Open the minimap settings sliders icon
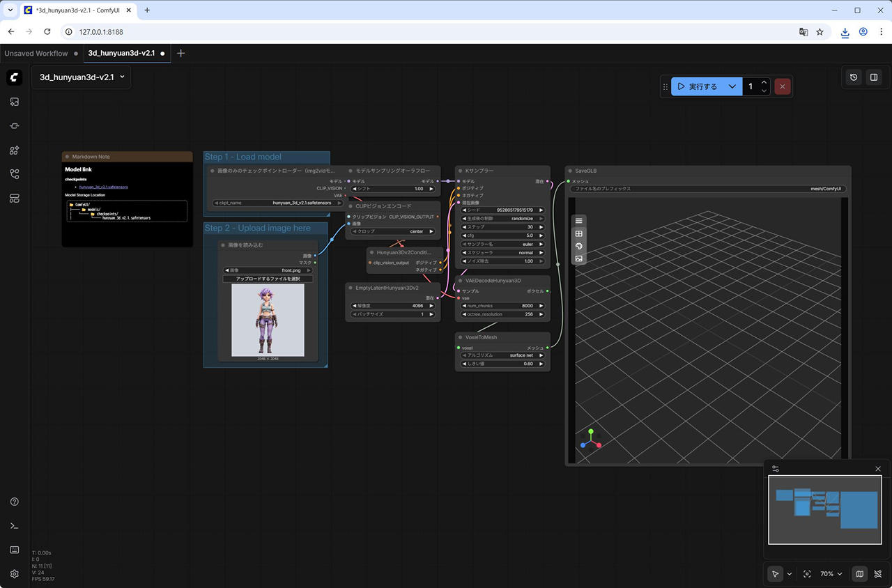892x588 pixels. pos(776,469)
